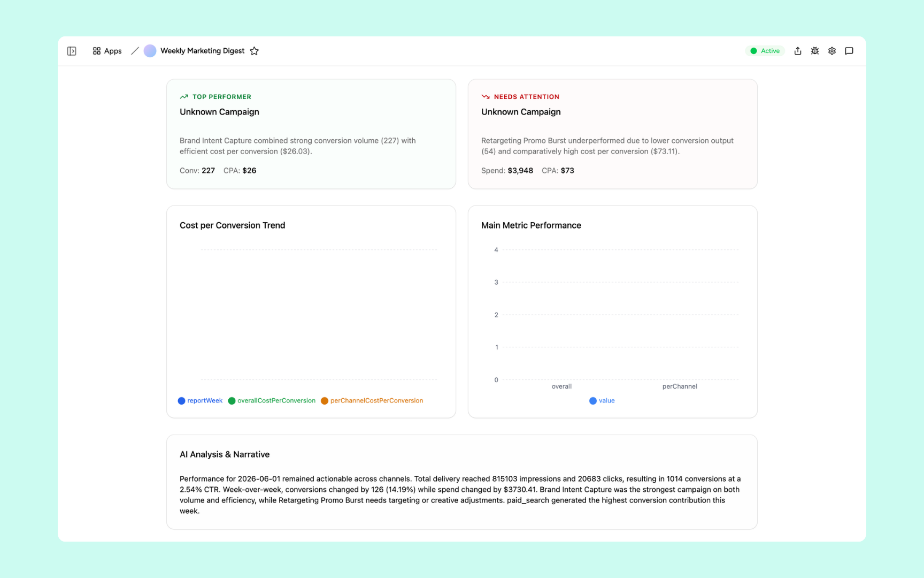Viewport: 924px width, 578px height.
Task: Click the NEEDS ATTENTION heading
Action: 527,97
